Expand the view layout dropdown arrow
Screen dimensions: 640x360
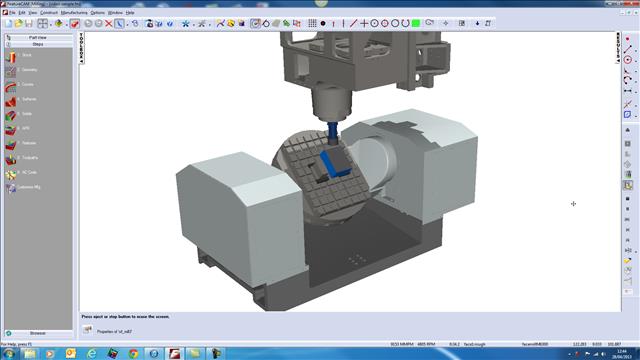click(x=51, y=24)
